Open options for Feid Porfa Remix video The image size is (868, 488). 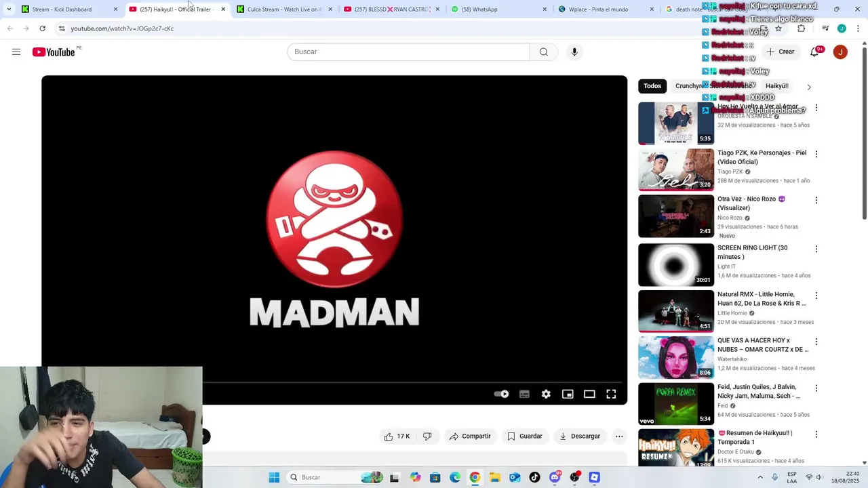click(816, 388)
